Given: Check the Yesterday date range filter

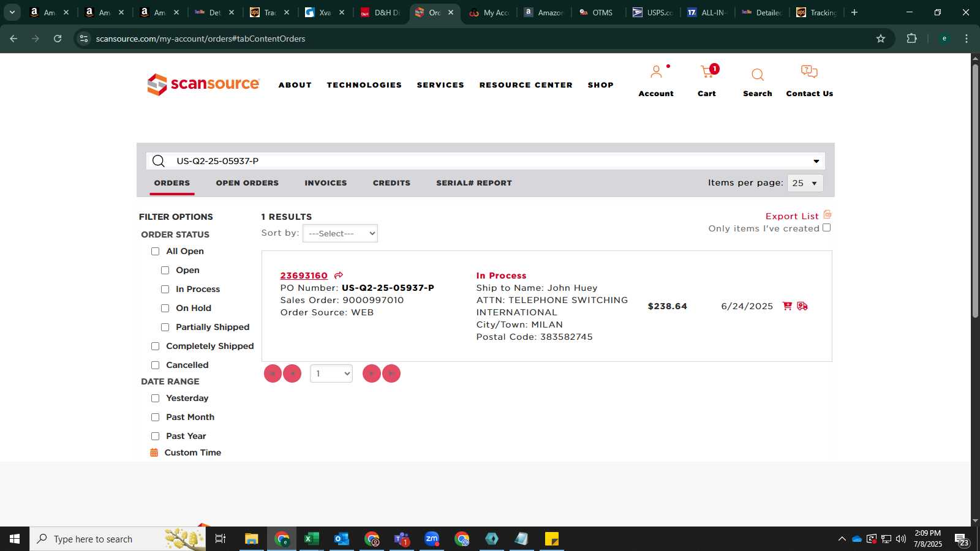Looking at the screenshot, I should pyautogui.click(x=156, y=399).
